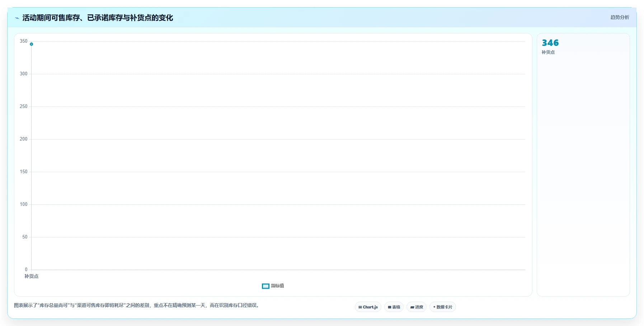Click the trend icon beside the chart title
This screenshot has width=644, height=326.
point(17,18)
